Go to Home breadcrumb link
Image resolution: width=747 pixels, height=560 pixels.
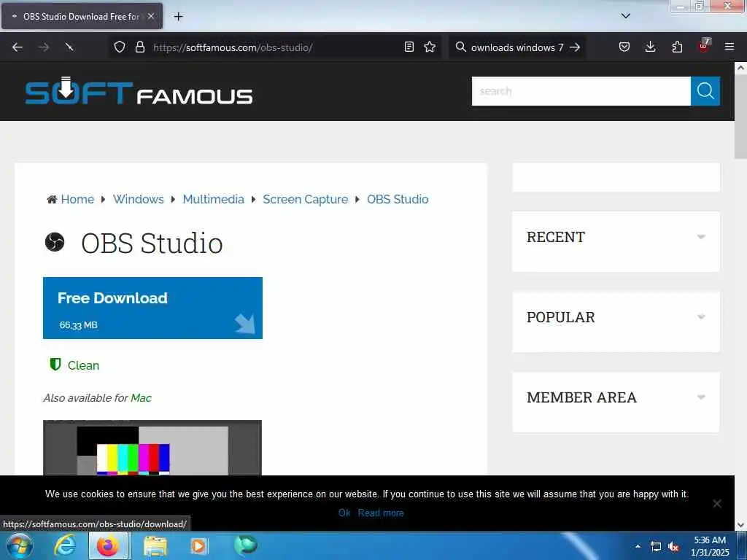point(77,199)
